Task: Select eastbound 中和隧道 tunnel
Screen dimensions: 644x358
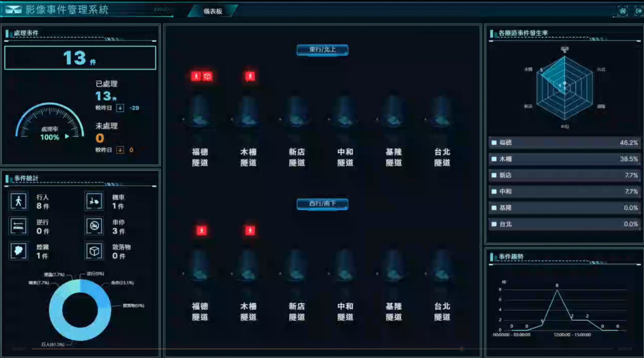Action: click(345, 131)
